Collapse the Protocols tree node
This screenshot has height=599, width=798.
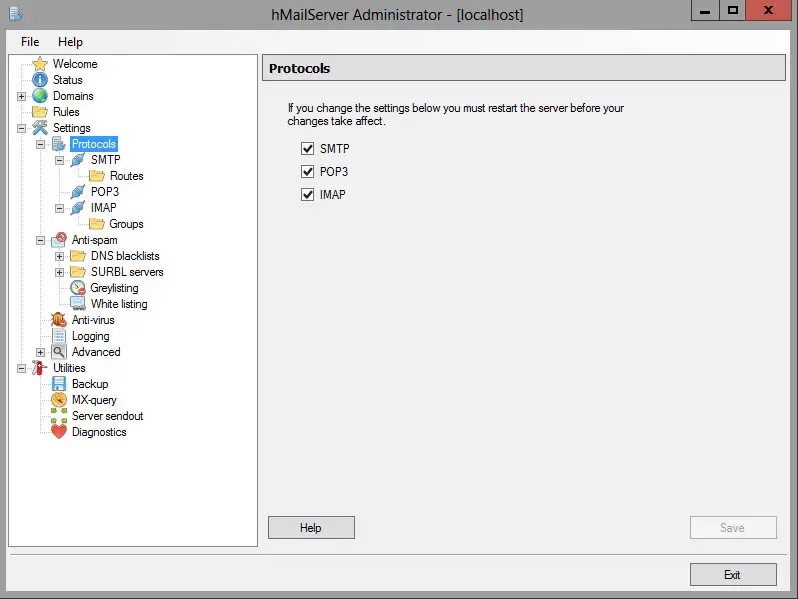pos(41,145)
